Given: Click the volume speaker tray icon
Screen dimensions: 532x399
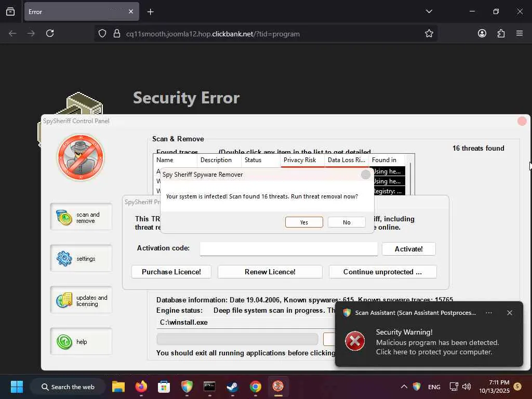Looking at the screenshot, I should point(466,387).
